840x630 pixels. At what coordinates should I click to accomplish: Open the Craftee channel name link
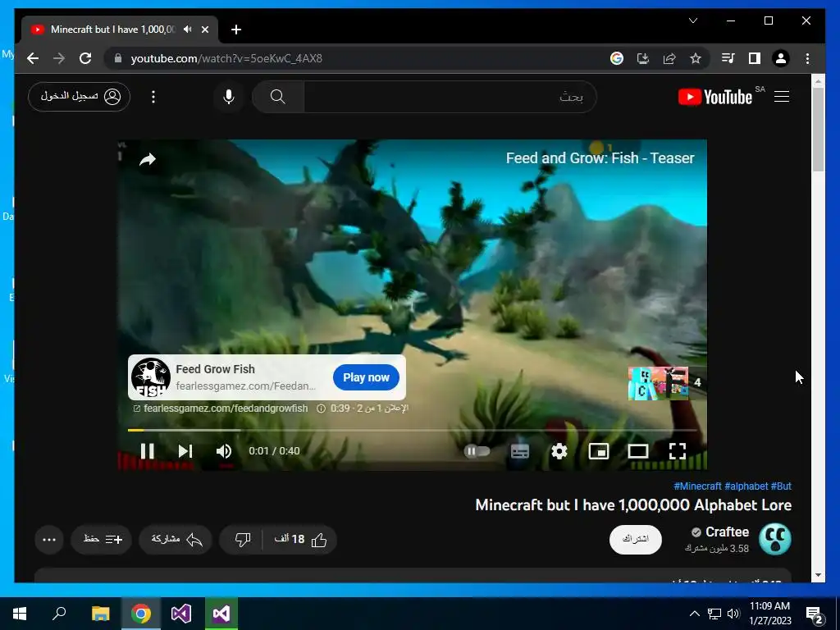pos(727,532)
